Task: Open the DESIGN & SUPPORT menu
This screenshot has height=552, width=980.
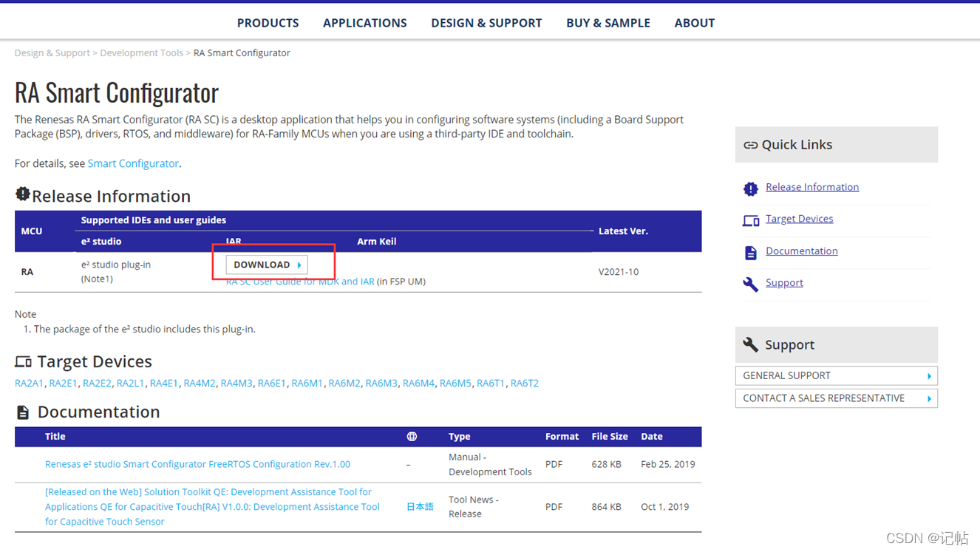Action: coord(486,23)
